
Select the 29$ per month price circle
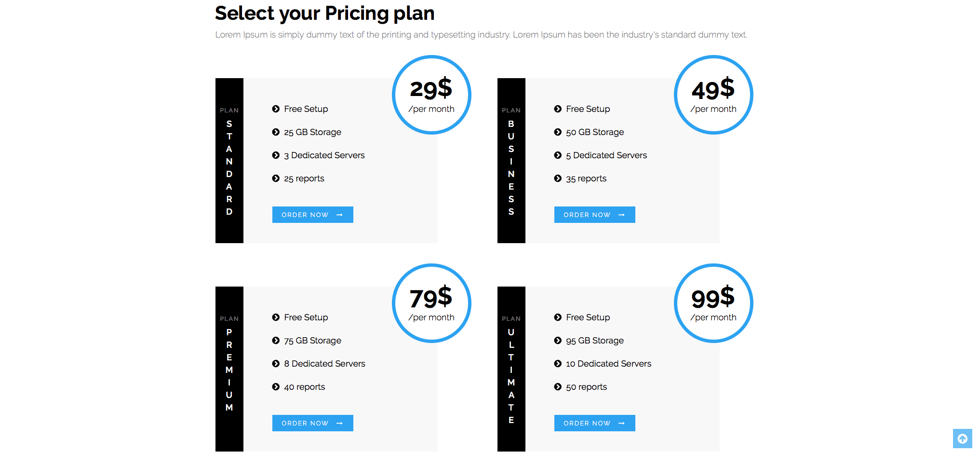click(x=431, y=95)
